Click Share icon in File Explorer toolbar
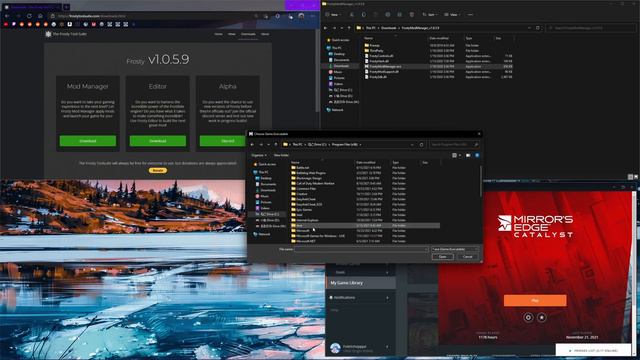This screenshot has height=360, width=640. pyautogui.click(x=400, y=15)
